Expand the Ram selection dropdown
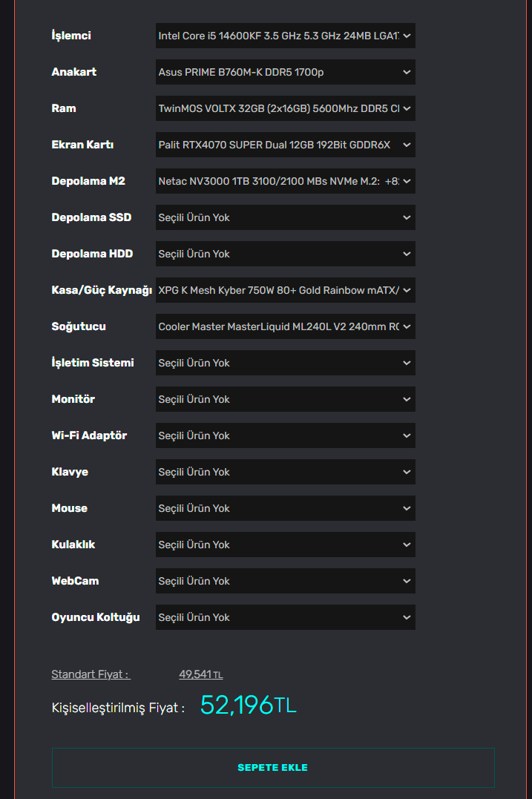The height and width of the screenshot is (799, 532). point(285,108)
